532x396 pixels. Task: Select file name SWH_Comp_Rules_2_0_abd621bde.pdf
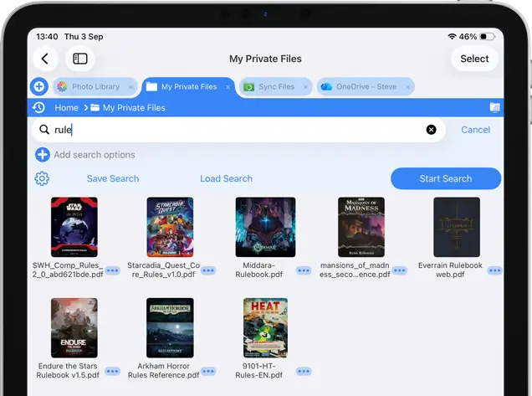68,270
